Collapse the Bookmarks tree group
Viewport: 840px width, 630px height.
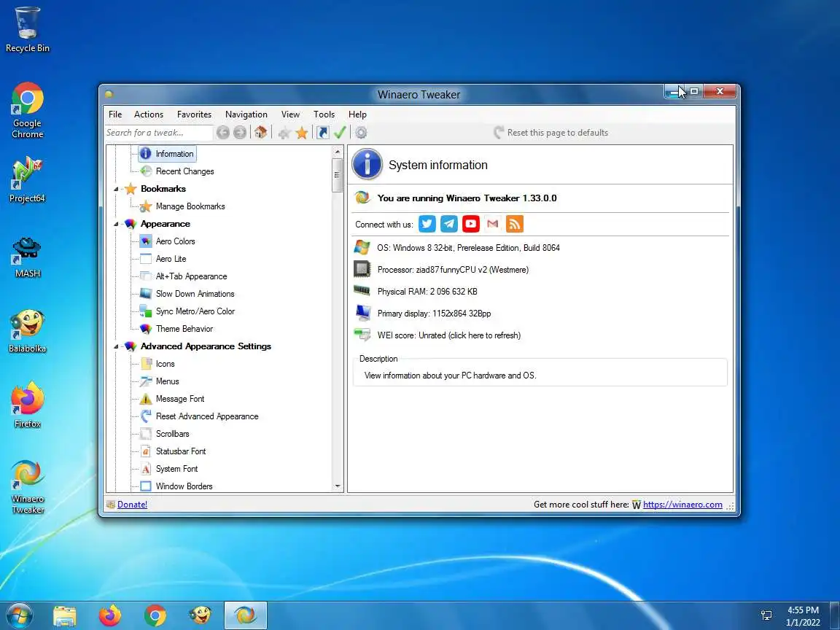pos(116,189)
